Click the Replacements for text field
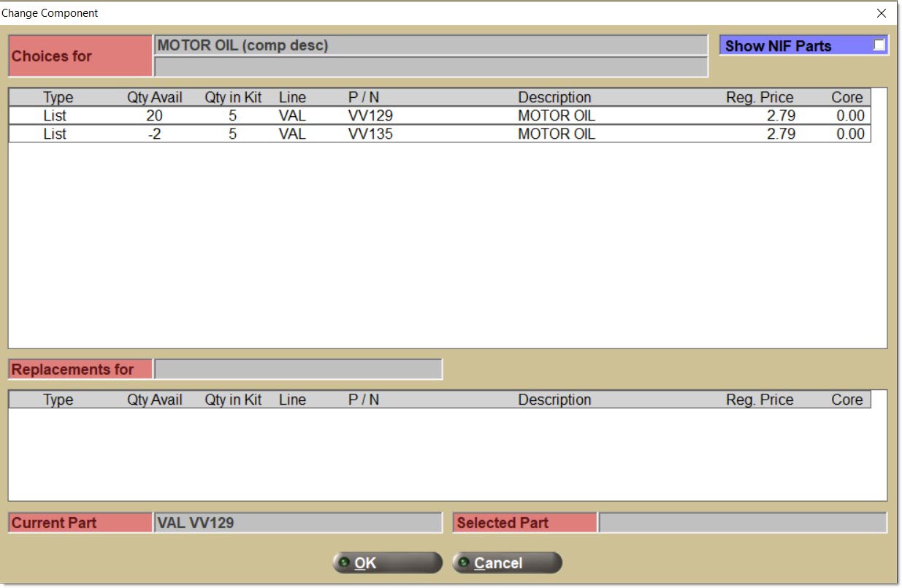Viewport: 902px width, 588px height. pos(297,369)
